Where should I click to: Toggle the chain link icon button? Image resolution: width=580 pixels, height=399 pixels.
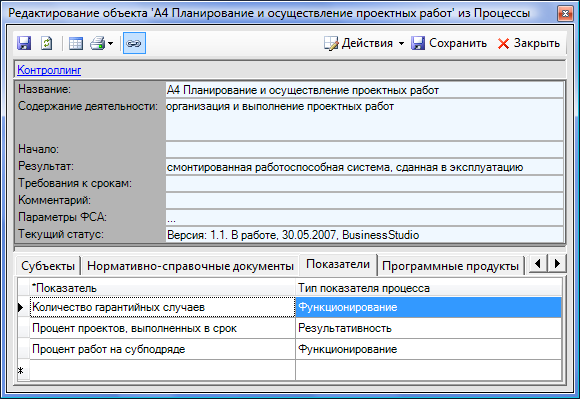(x=134, y=43)
